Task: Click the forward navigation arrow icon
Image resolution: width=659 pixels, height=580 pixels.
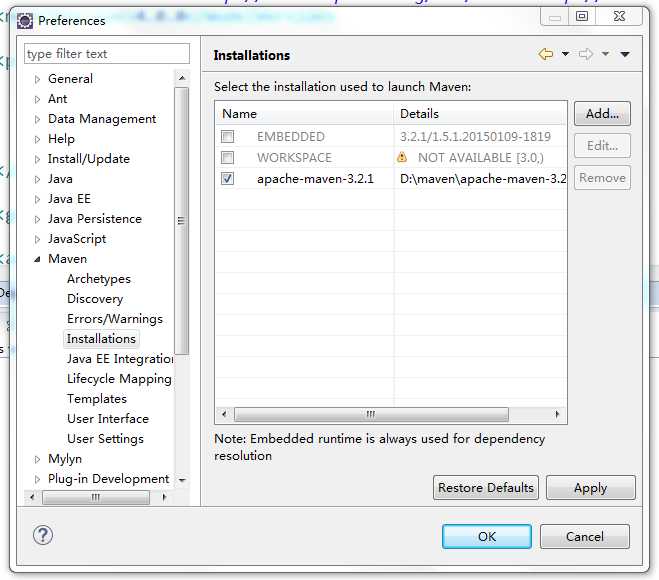Action: tap(585, 54)
